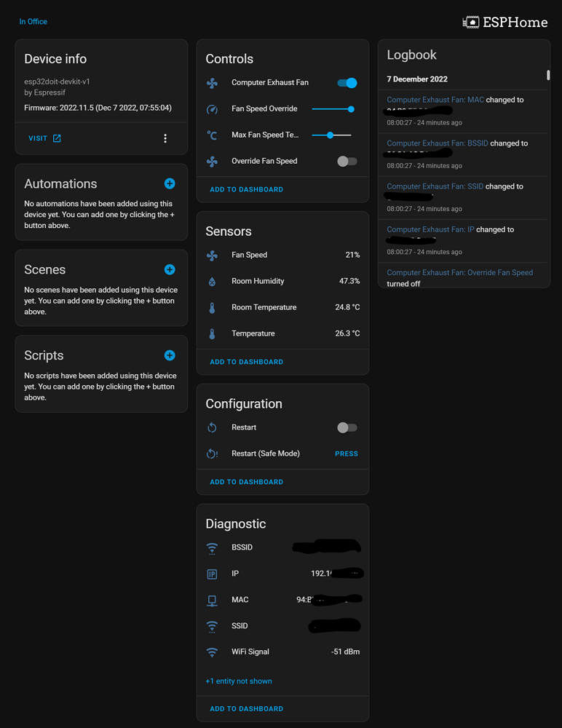The height and width of the screenshot is (728, 562).
Task: Add a new automation with the plus button
Action: coord(170,183)
